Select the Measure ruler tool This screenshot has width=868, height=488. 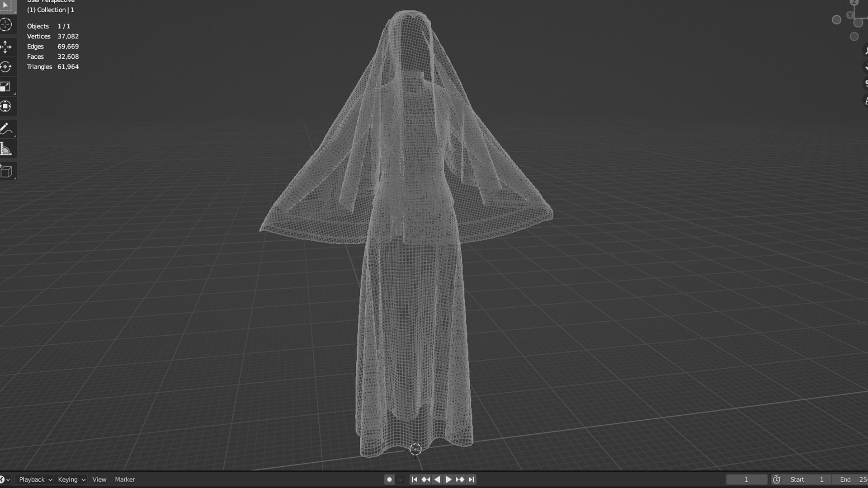[6, 149]
